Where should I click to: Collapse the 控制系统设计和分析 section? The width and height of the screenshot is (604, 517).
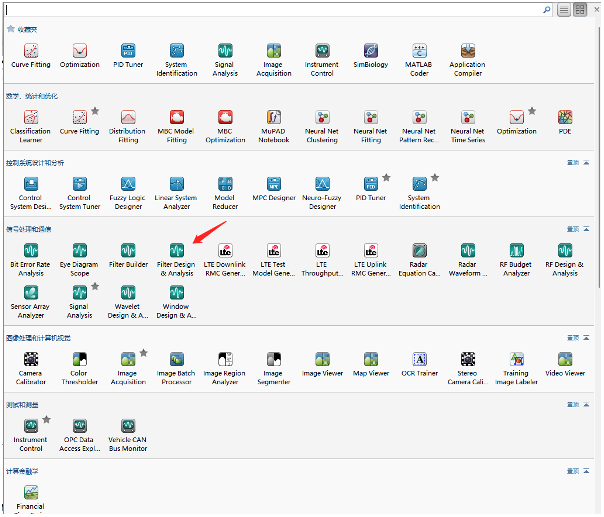585,162
